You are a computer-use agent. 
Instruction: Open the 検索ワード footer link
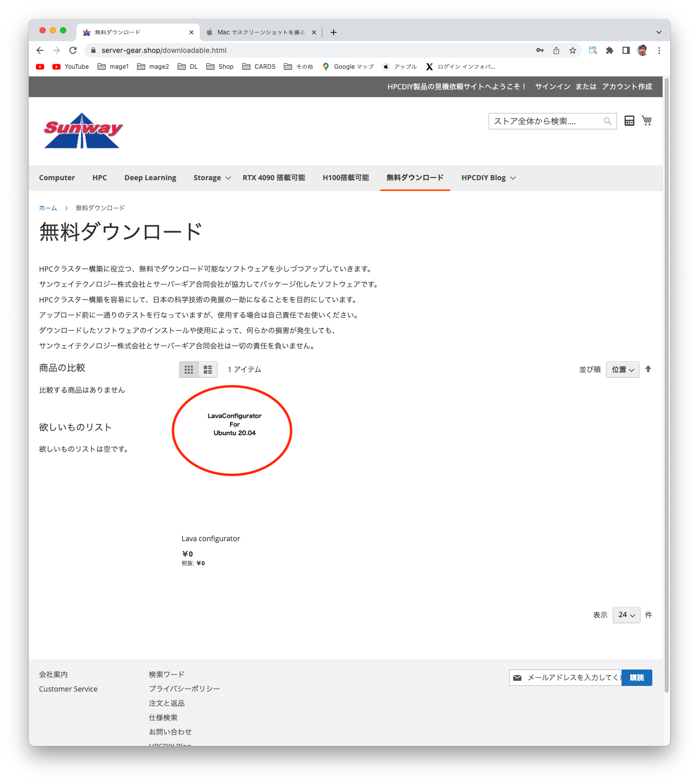(167, 675)
